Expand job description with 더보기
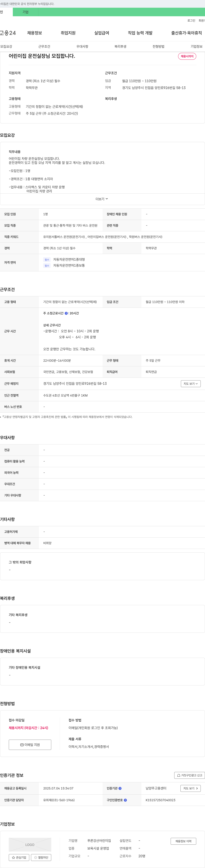Viewport: 205px width, 868px height. click(x=102, y=199)
